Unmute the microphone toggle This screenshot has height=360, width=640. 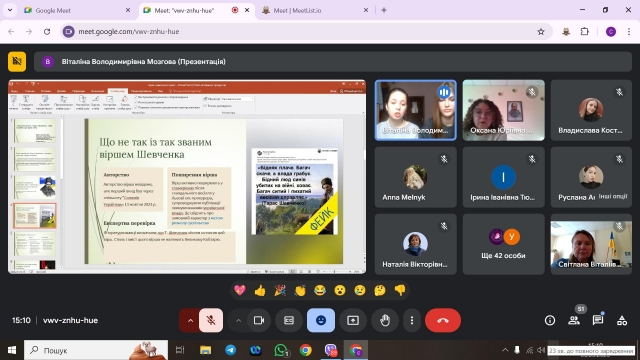pos(211,320)
